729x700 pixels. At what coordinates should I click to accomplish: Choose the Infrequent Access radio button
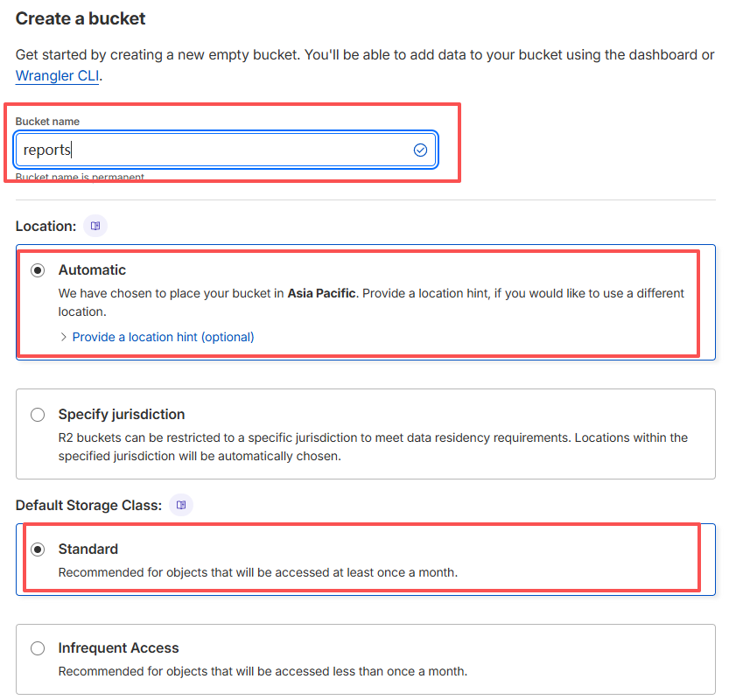pyautogui.click(x=38, y=648)
